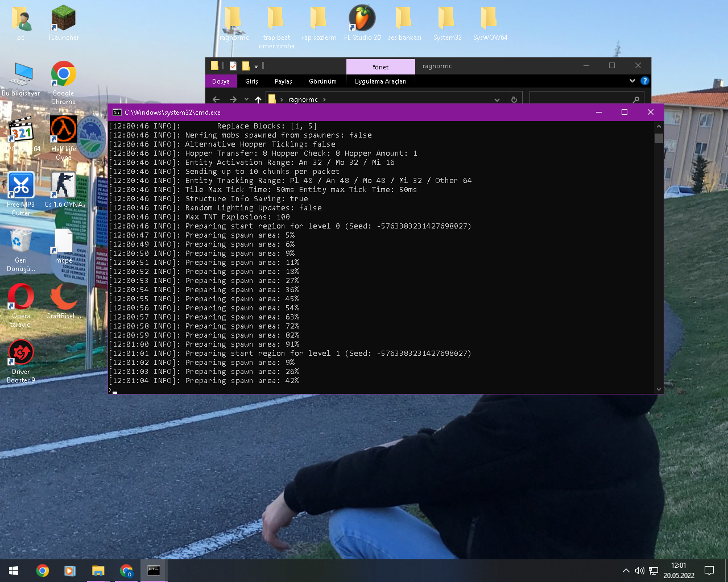Open the notification center
The width and height of the screenshot is (728, 582).
point(709,571)
